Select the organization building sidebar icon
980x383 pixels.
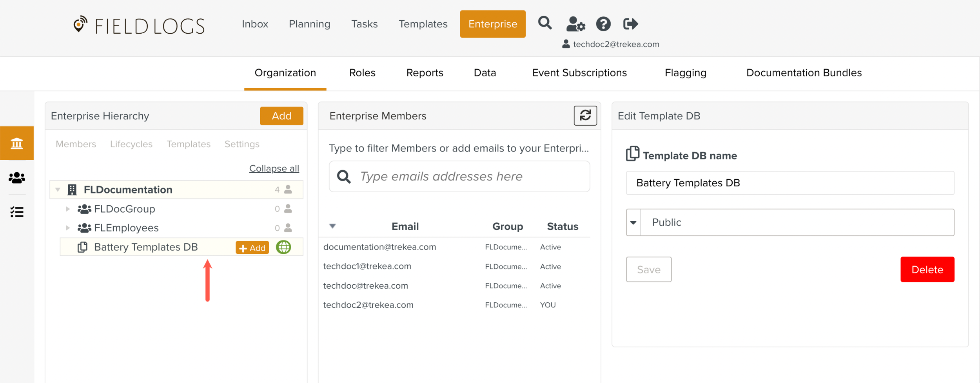tap(17, 143)
